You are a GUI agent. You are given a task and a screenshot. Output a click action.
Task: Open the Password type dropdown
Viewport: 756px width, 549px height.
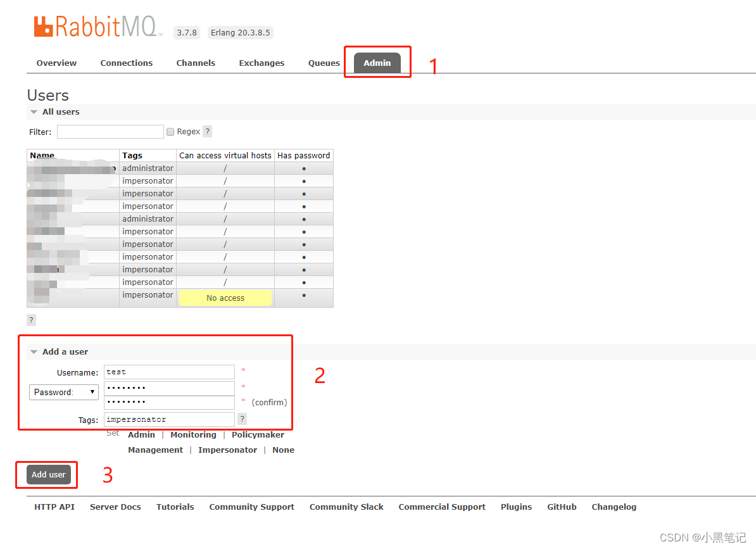point(64,392)
